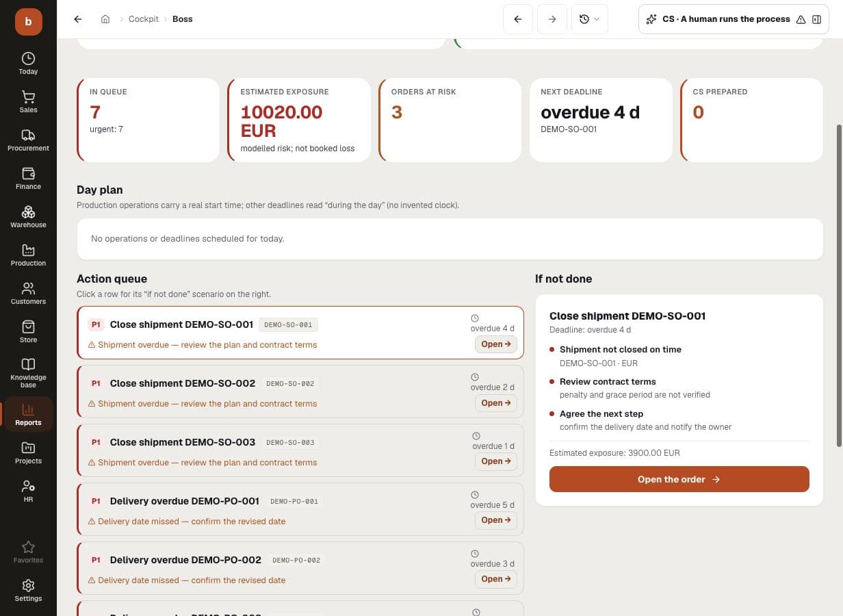Open Favorites star icon
The image size is (843, 616).
28,547
